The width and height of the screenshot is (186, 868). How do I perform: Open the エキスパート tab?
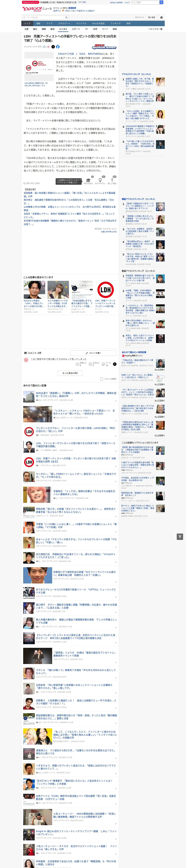[64, 24]
